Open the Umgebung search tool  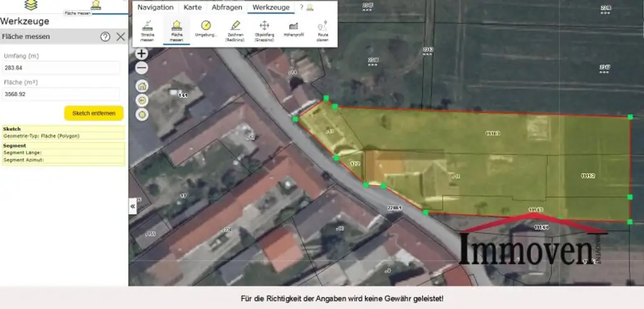coord(206,30)
